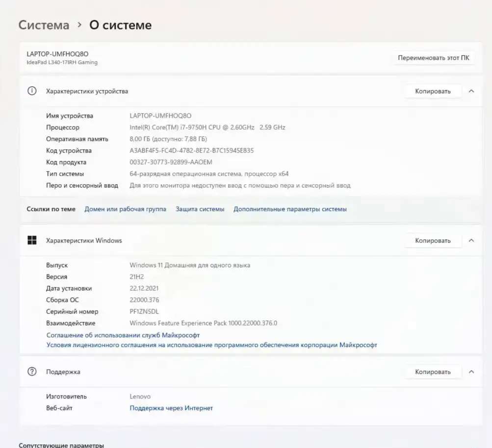Click IdeaPad L340-17IRH Gaming model text
Screen dimensions: 492x448
pyautogui.click(x=62, y=62)
